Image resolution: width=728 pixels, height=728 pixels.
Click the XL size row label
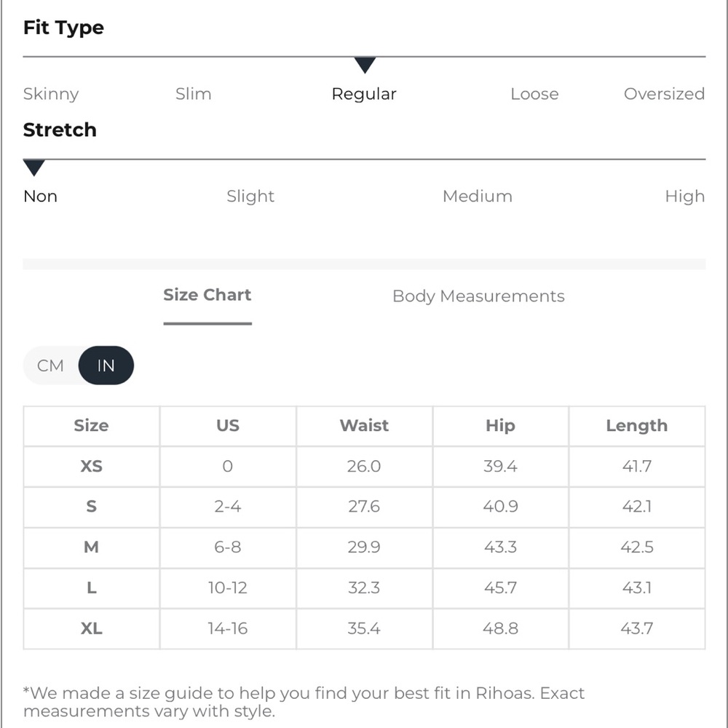pyautogui.click(x=92, y=628)
